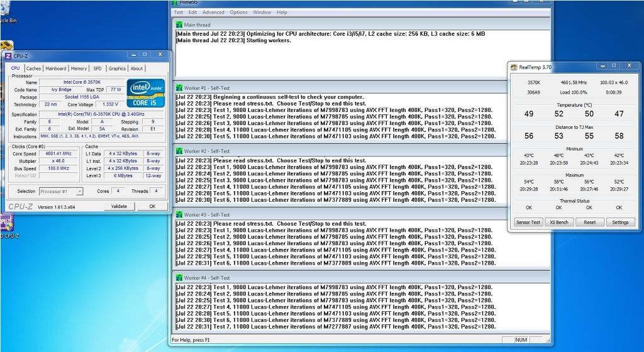
Task: Click the OK button in CPU-Z
Action: click(x=152, y=206)
